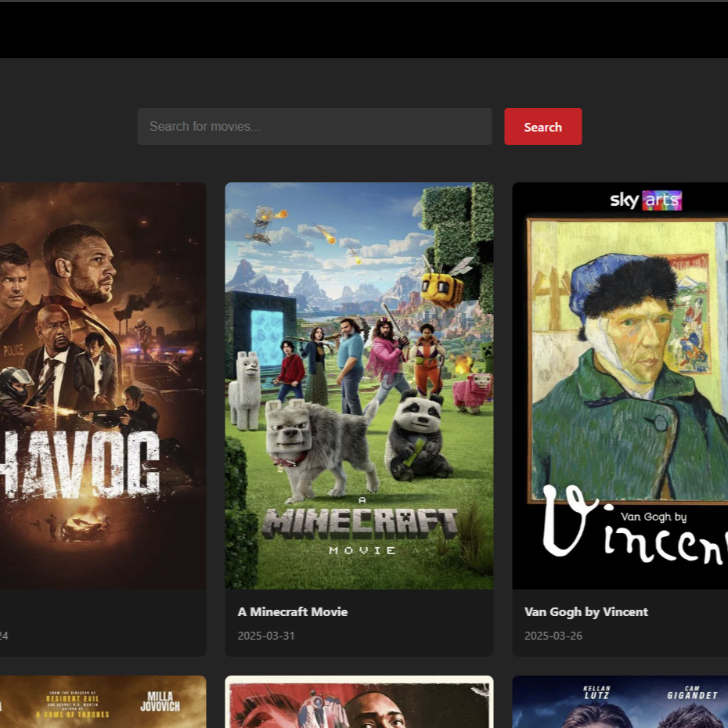Select the Milla Jovovich movie poster
728x728 pixels.
102,702
